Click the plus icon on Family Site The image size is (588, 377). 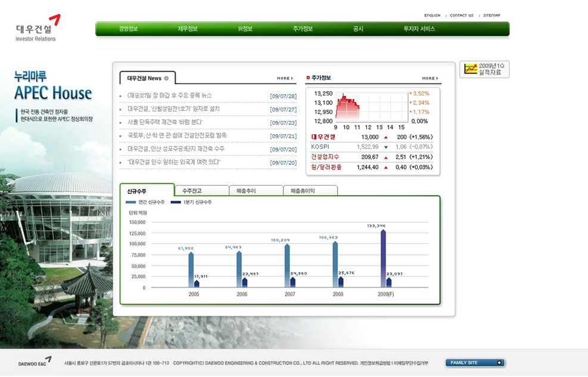tap(499, 363)
